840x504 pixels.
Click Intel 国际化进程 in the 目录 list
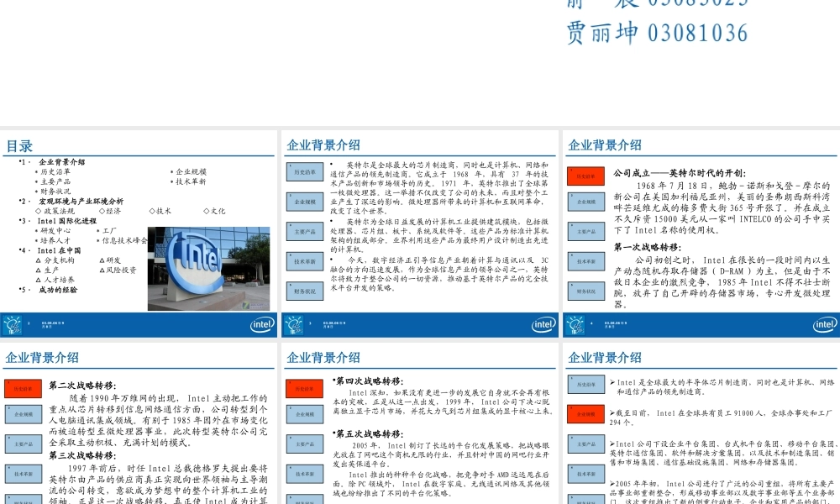point(67,221)
